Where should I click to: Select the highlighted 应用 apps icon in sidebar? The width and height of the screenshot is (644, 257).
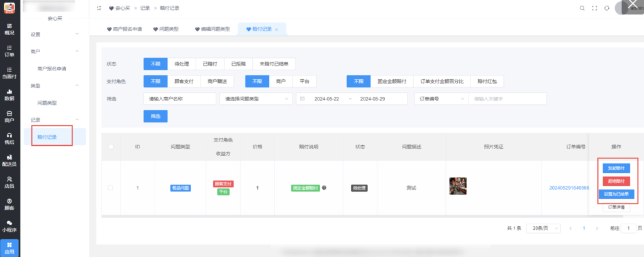click(x=9, y=248)
